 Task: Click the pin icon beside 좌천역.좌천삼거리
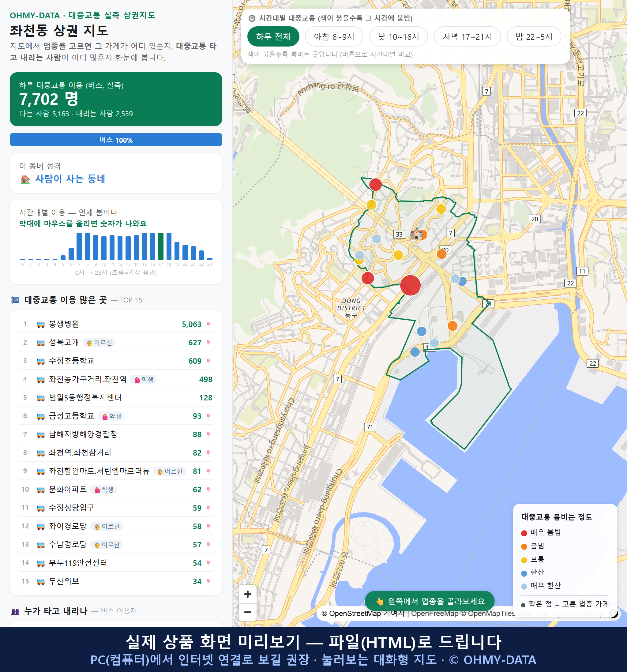(208, 453)
